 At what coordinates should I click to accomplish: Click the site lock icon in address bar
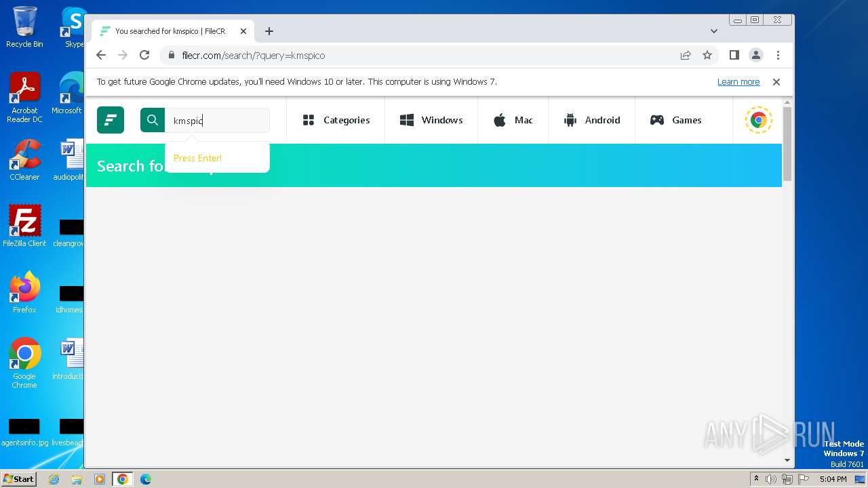click(171, 56)
